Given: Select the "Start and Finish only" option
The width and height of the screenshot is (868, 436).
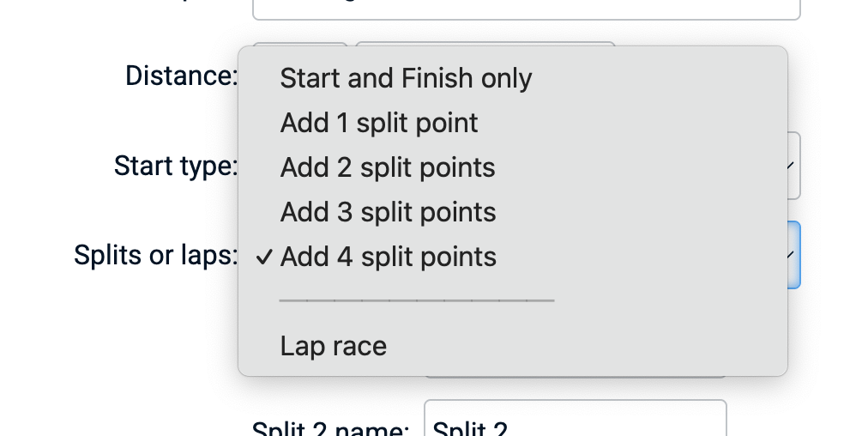Looking at the screenshot, I should pyautogui.click(x=406, y=79).
